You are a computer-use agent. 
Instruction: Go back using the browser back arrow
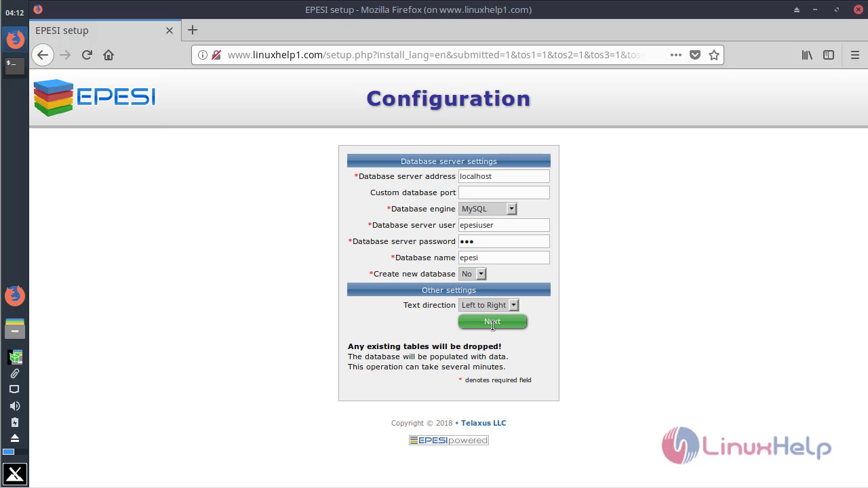(43, 55)
